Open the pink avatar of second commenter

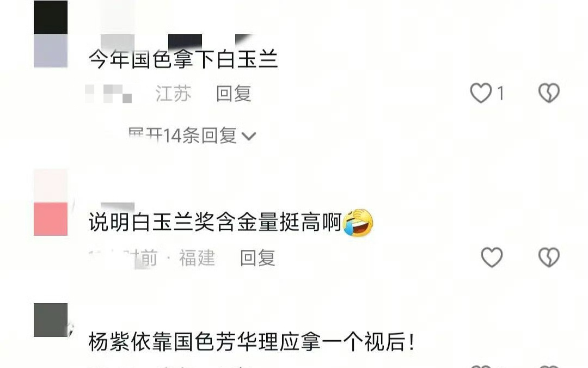click(x=51, y=203)
